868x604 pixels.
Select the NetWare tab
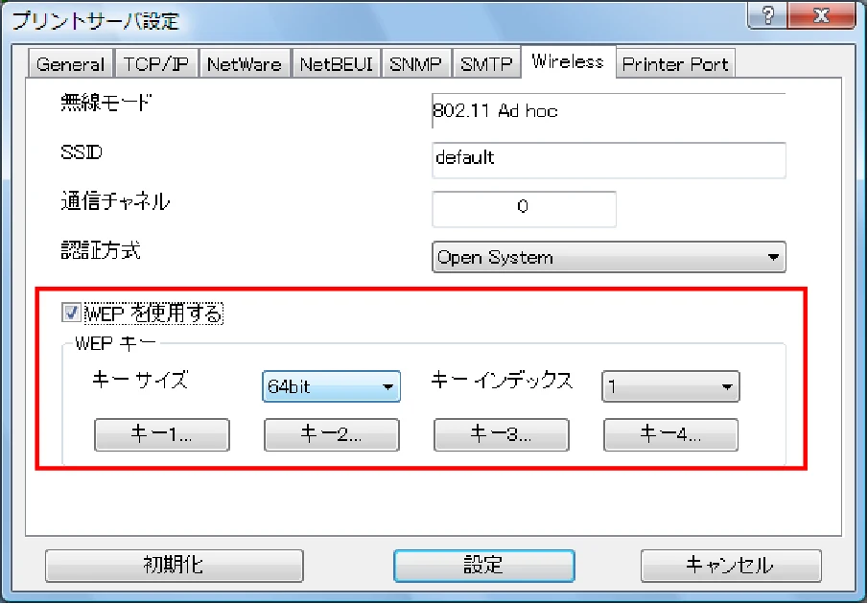[x=245, y=63]
